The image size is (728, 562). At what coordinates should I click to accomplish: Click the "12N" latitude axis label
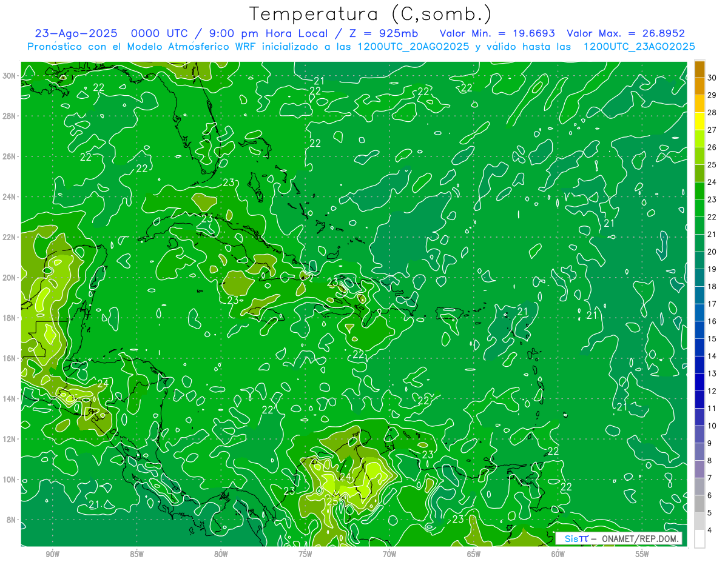click(x=9, y=439)
